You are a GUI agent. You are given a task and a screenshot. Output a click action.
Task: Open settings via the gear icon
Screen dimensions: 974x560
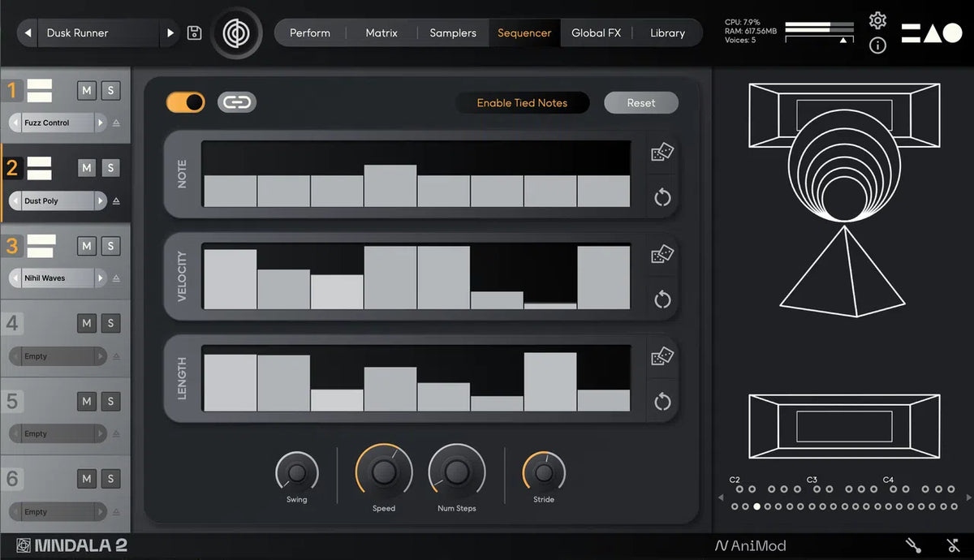pyautogui.click(x=877, y=20)
